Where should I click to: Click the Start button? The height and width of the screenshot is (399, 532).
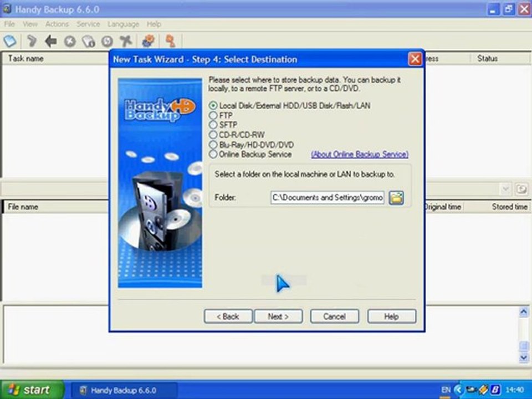pos(33,390)
